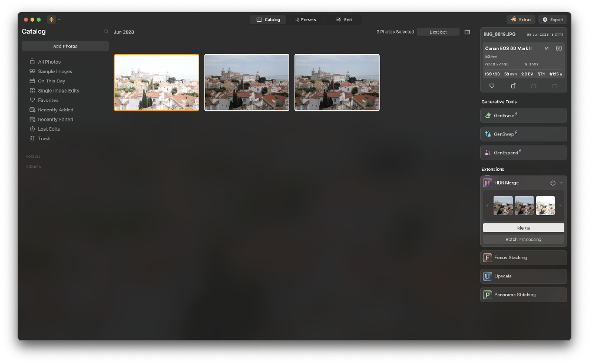Collapse the HDR Merge panel chevron

click(561, 183)
